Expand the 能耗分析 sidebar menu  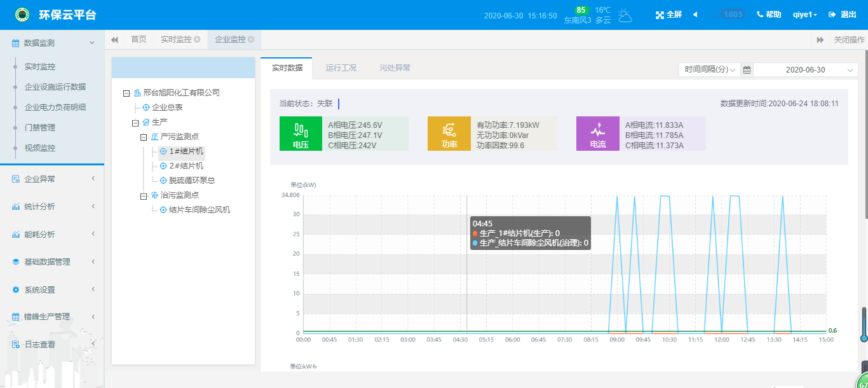point(52,234)
